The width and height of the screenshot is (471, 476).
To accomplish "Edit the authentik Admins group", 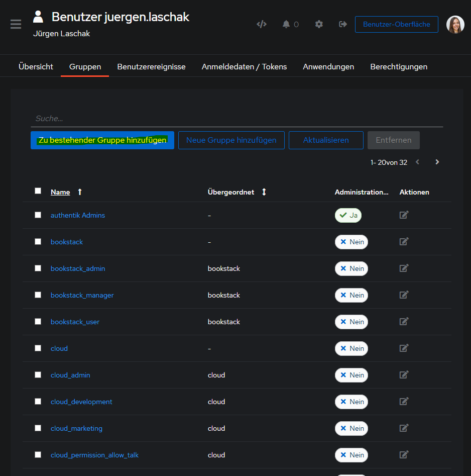I will (x=404, y=215).
